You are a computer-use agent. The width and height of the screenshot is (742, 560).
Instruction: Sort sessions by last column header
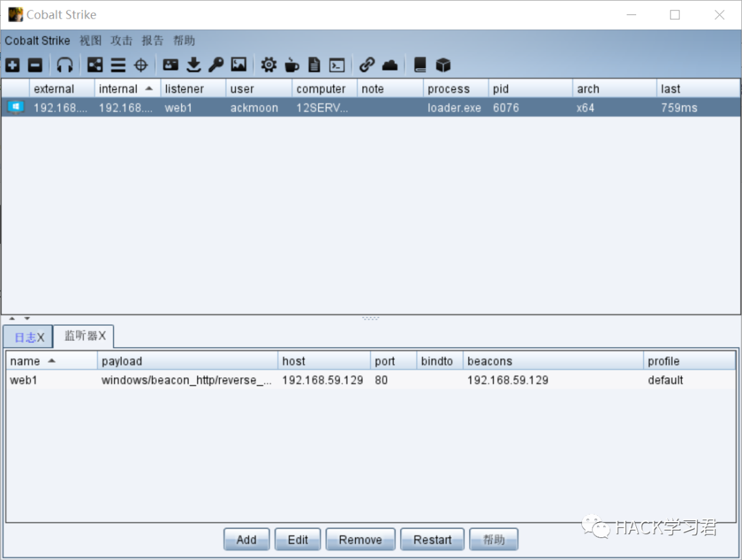click(699, 89)
